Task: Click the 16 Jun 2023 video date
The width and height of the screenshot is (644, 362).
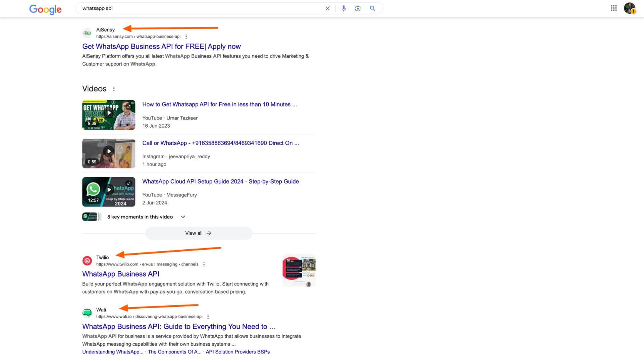Action: tap(156, 126)
